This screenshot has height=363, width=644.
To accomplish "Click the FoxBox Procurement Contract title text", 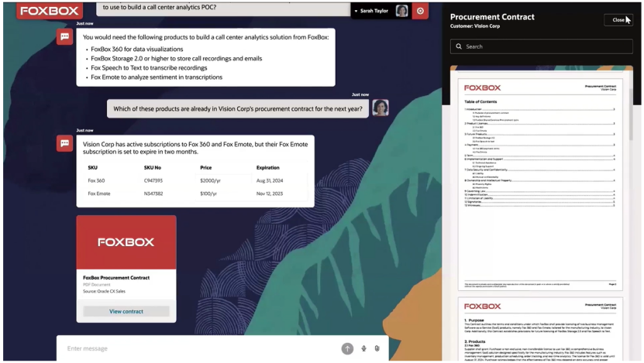I will (116, 278).
